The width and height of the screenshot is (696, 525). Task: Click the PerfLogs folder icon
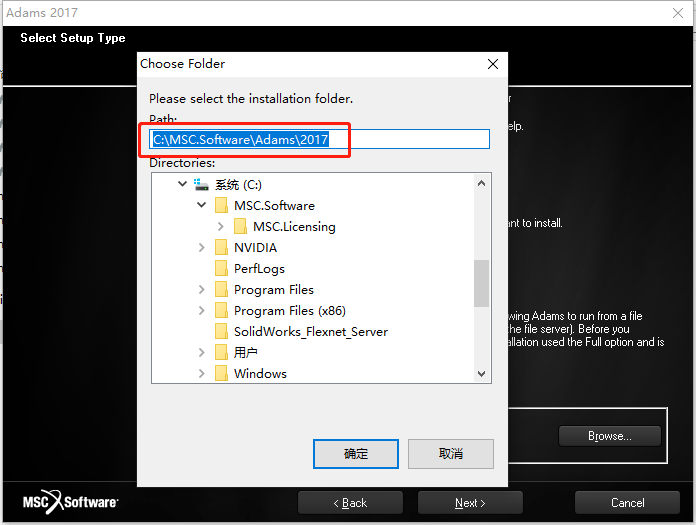[221, 268]
